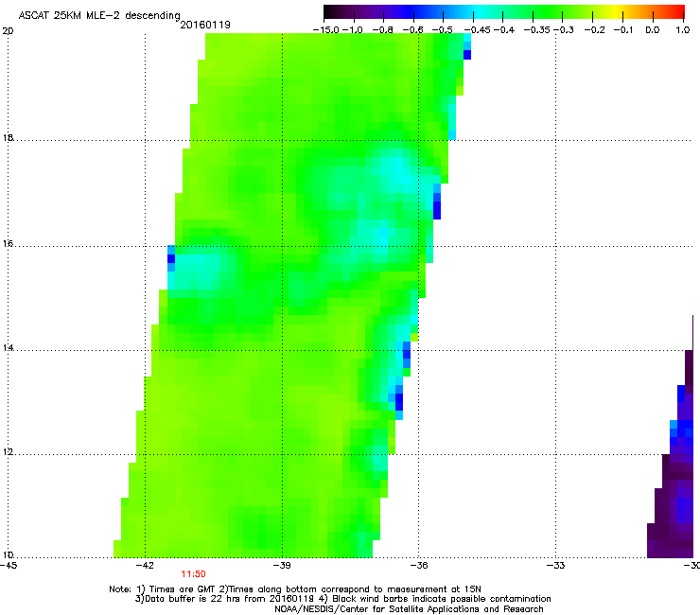Click the 1.0 colorbar tick label

pyautogui.click(x=683, y=30)
